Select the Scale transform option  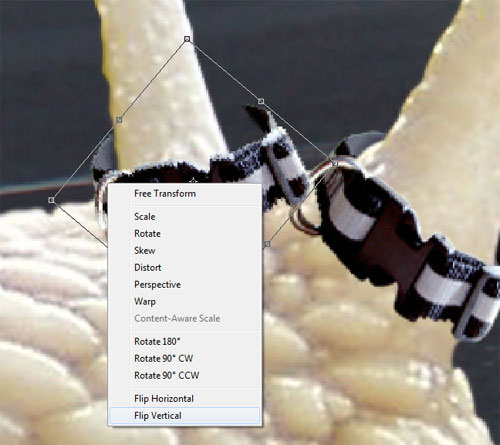coord(184,217)
